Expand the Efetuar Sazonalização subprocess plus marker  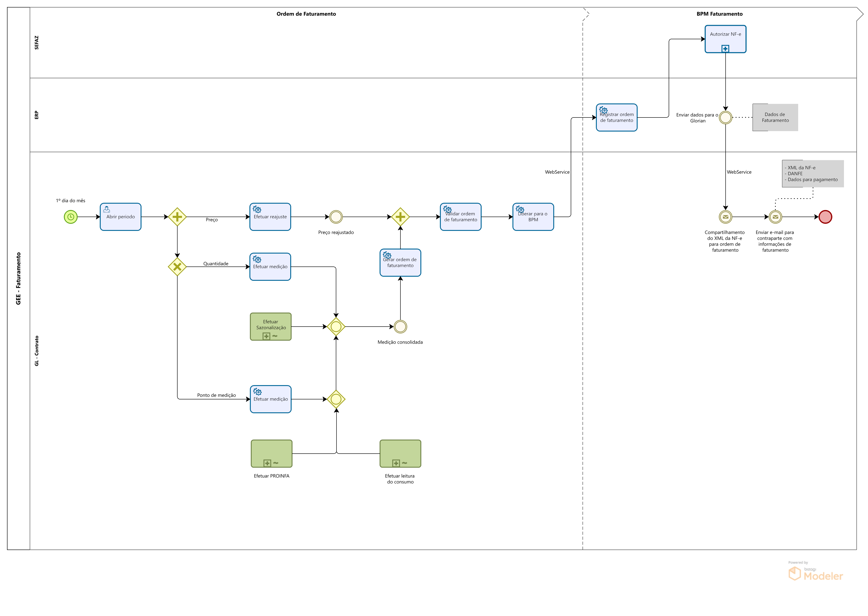266,336
